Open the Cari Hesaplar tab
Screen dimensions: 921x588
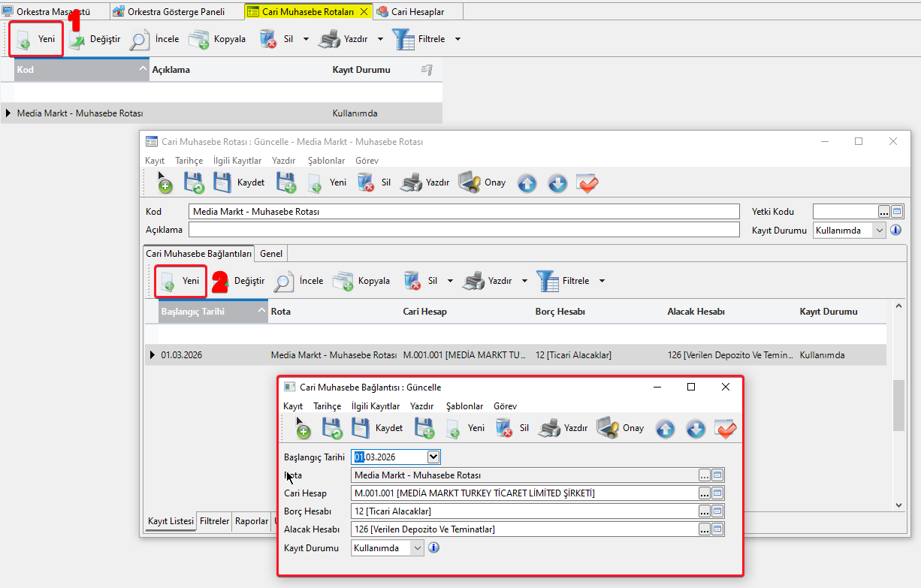point(417,11)
